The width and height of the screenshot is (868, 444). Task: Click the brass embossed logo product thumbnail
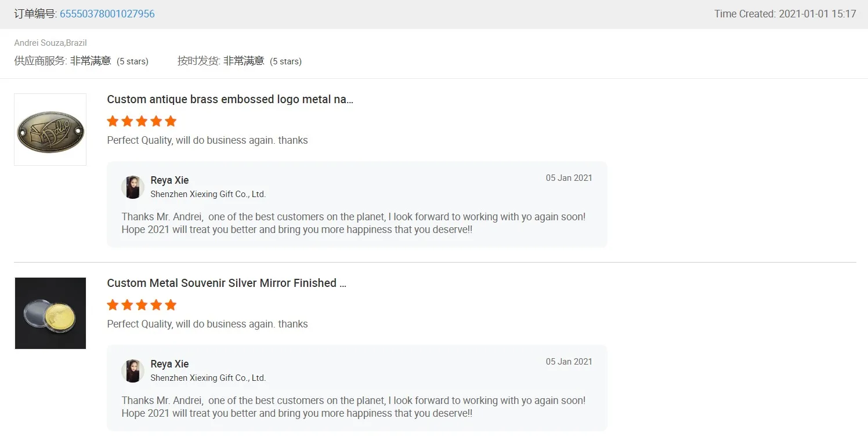(50, 130)
